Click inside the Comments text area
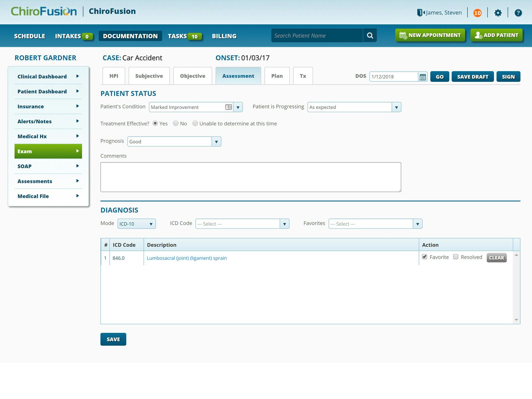 click(x=251, y=177)
